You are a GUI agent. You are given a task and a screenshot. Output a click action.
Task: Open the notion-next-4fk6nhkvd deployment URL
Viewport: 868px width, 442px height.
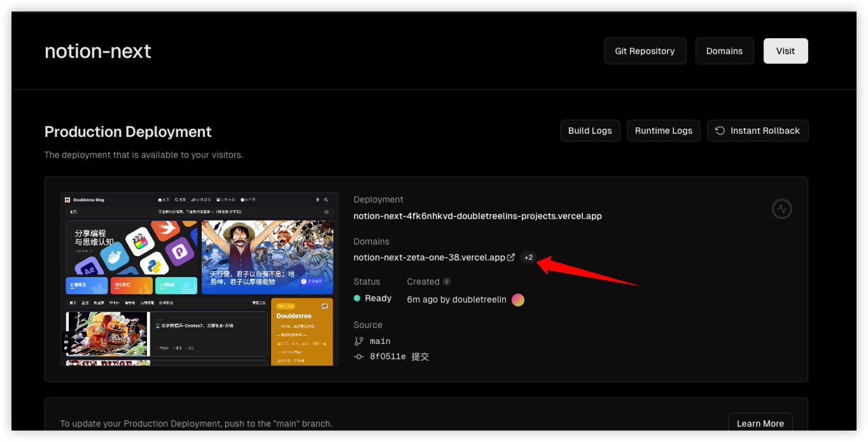[x=478, y=216]
